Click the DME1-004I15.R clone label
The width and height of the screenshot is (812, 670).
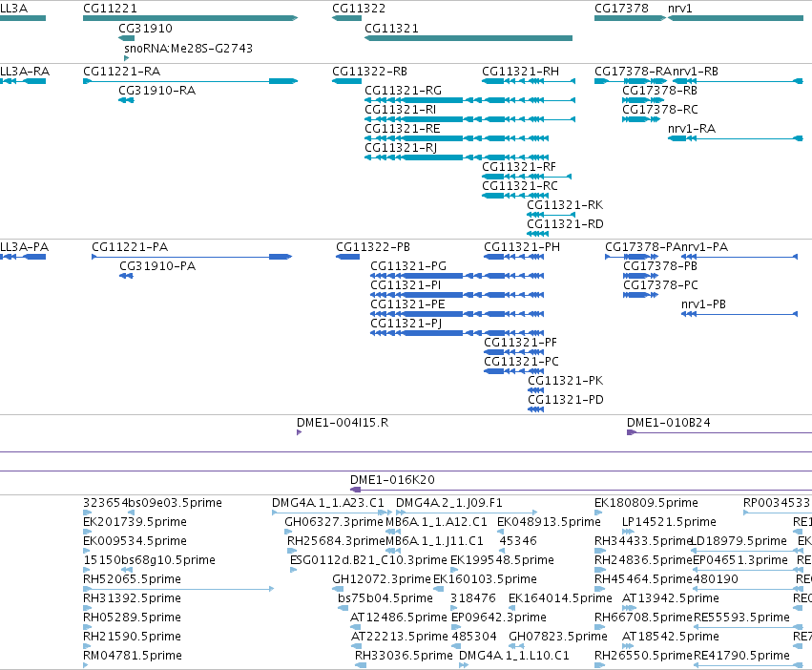[x=343, y=422]
